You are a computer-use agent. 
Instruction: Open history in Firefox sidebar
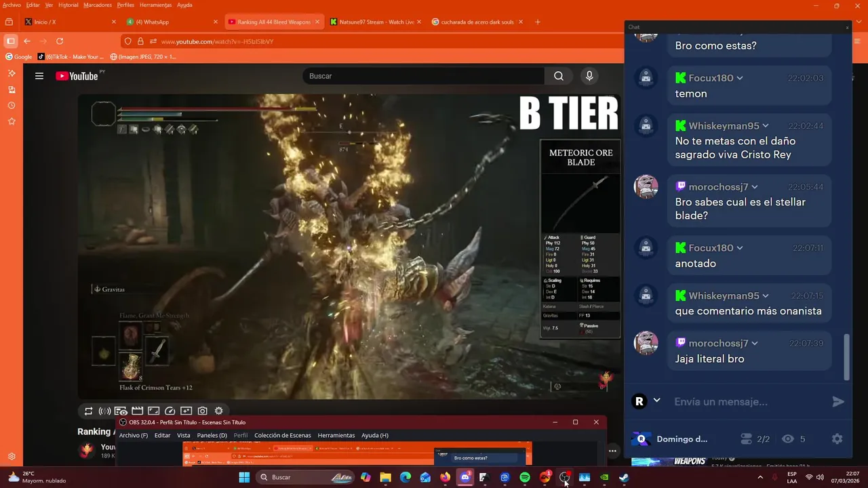click(12, 106)
